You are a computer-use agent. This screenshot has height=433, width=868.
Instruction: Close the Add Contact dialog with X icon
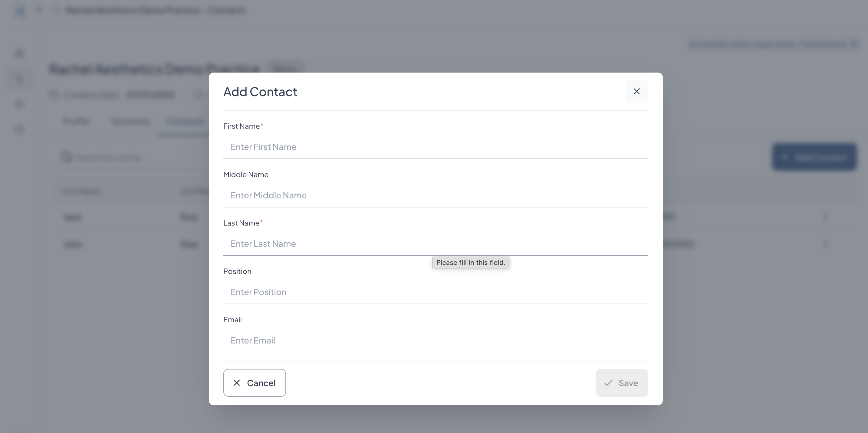coord(636,91)
